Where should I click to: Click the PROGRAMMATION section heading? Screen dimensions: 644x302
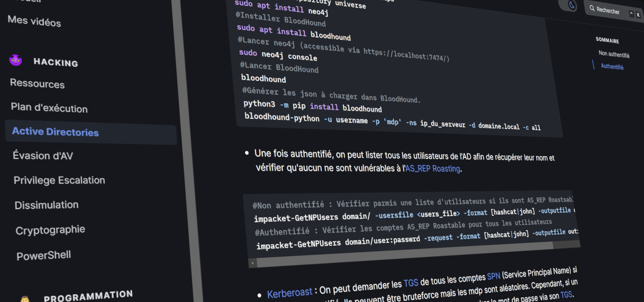click(x=88, y=296)
